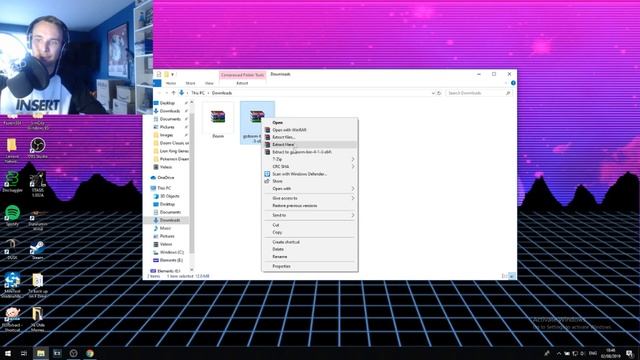Click Chrome icon on the taskbar

coord(90,353)
